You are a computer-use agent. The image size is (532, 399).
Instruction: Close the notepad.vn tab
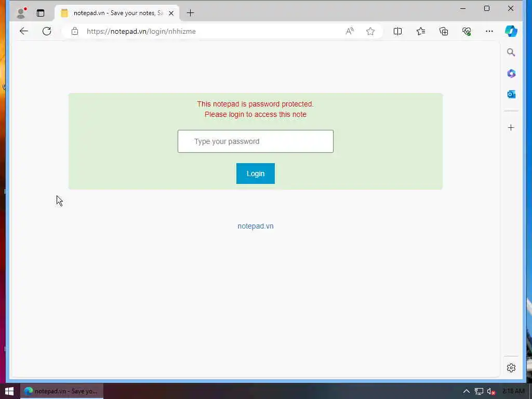[171, 13]
